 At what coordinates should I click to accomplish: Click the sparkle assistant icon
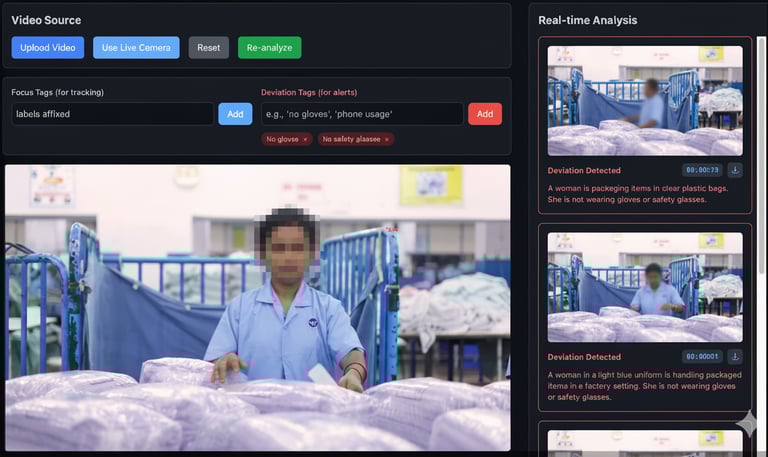coord(747,422)
